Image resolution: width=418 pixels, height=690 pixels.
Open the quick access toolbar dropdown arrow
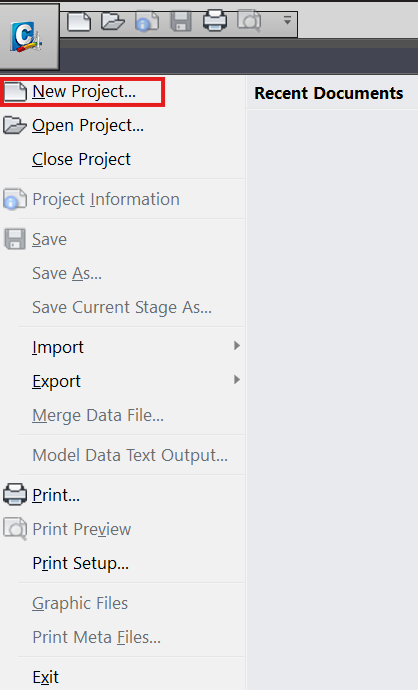pos(287,20)
